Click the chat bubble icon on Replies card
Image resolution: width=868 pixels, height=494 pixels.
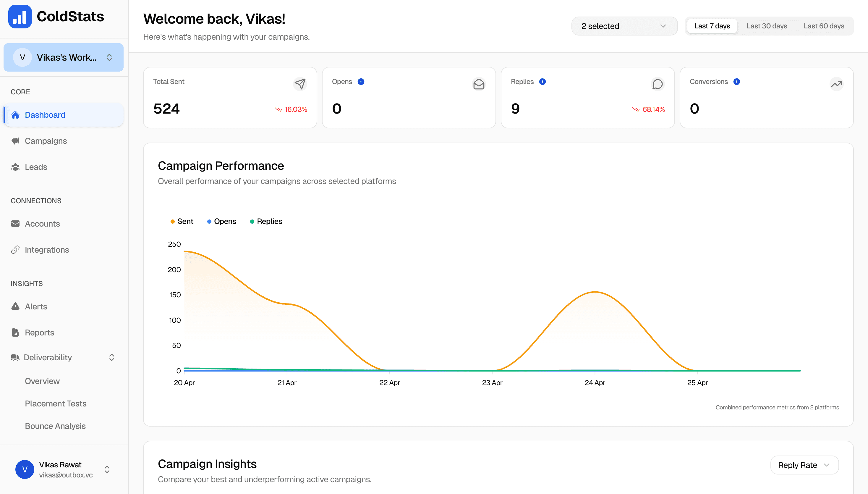click(x=657, y=84)
